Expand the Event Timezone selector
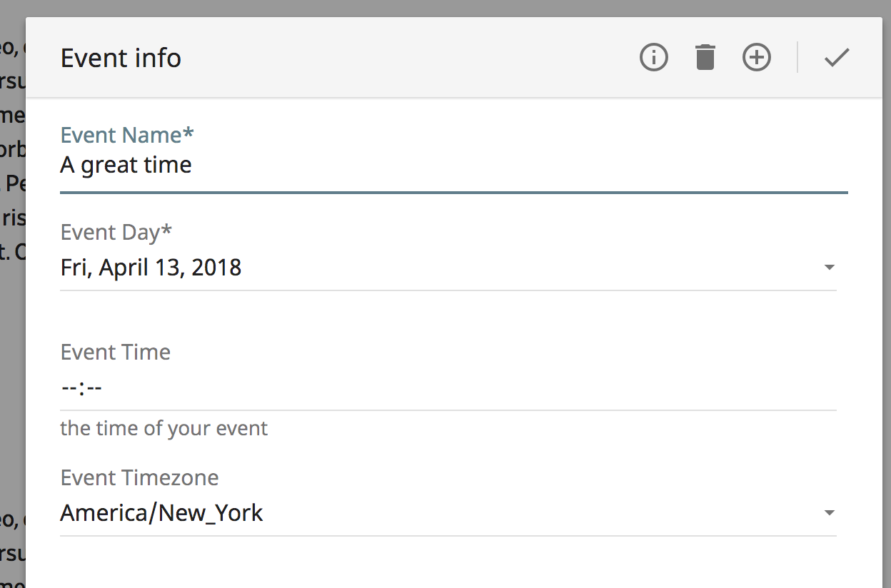This screenshot has width=891, height=588. pyautogui.click(x=830, y=512)
